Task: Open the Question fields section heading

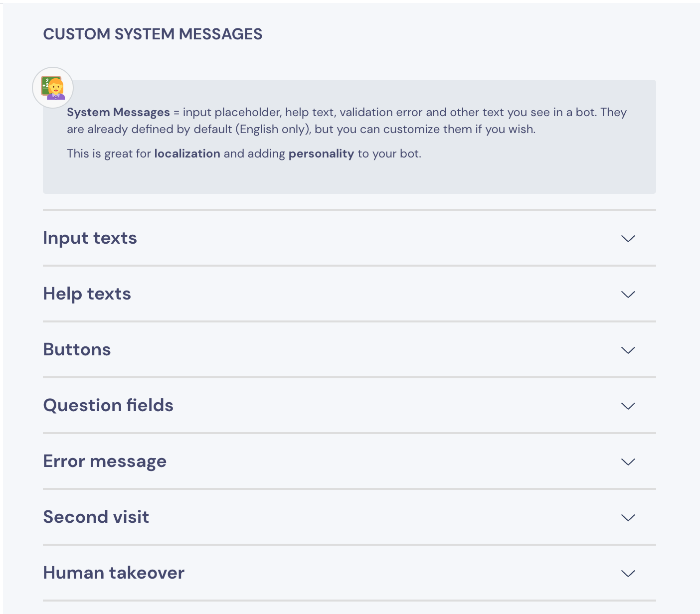Action: pyautogui.click(x=108, y=406)
